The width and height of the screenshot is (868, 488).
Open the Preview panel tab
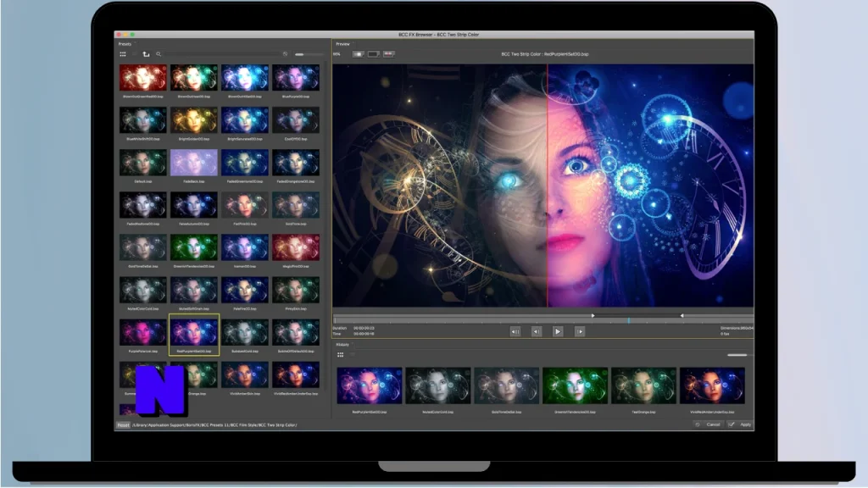click(x=342, y=44)
